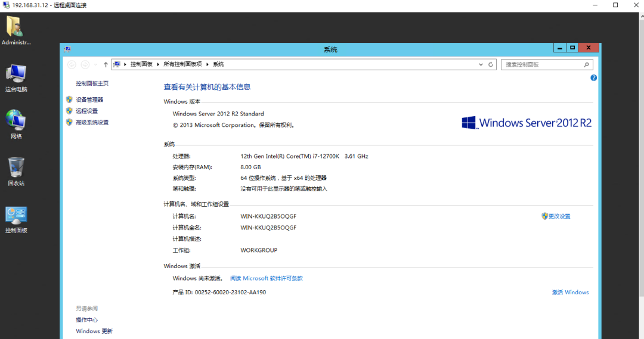Click 控制面板 breadcrumb segment
Viewport: 644px width, 339px height.
[141, 64]
